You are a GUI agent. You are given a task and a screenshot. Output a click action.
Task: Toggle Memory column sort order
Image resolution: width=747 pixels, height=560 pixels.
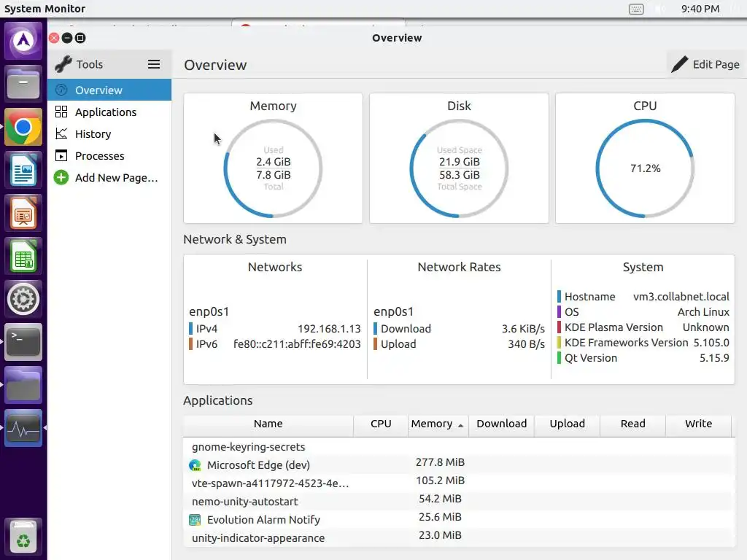tap(438, 424)
